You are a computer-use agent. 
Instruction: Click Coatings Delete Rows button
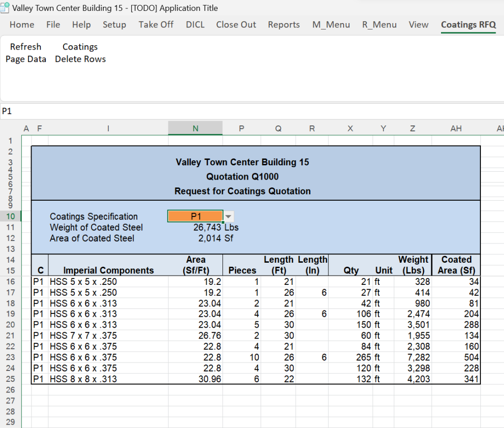pyautogui.click(x=80, y=53)
